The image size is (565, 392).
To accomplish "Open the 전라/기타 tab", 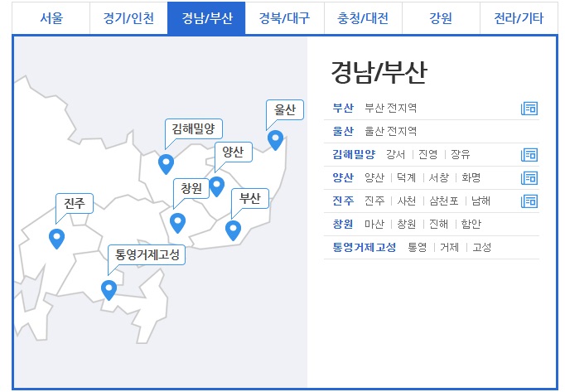I will (519, 18).
